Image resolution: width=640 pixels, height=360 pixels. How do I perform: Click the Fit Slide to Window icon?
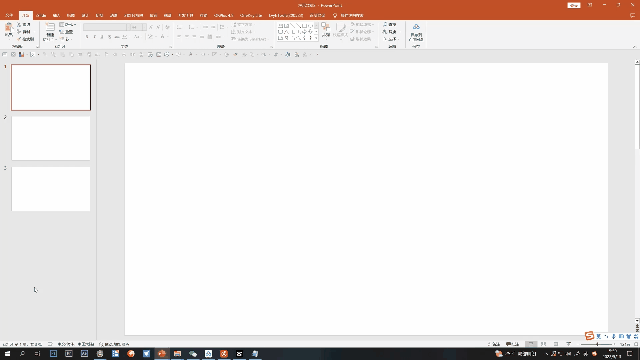pyautogui.click(x=636, y=344)
